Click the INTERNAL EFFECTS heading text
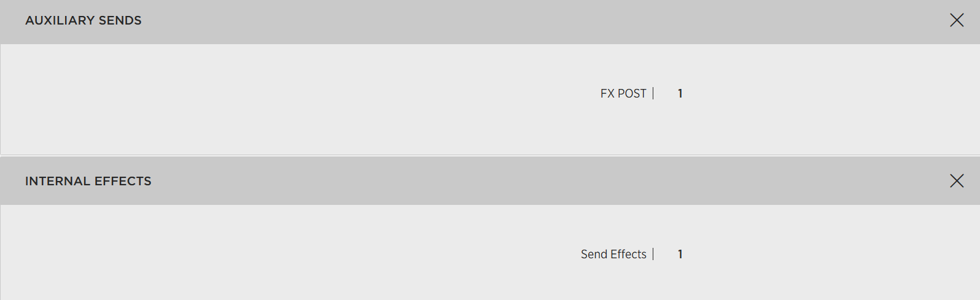The width and height of the screenshot is (980, 300). tap(88, 181)
